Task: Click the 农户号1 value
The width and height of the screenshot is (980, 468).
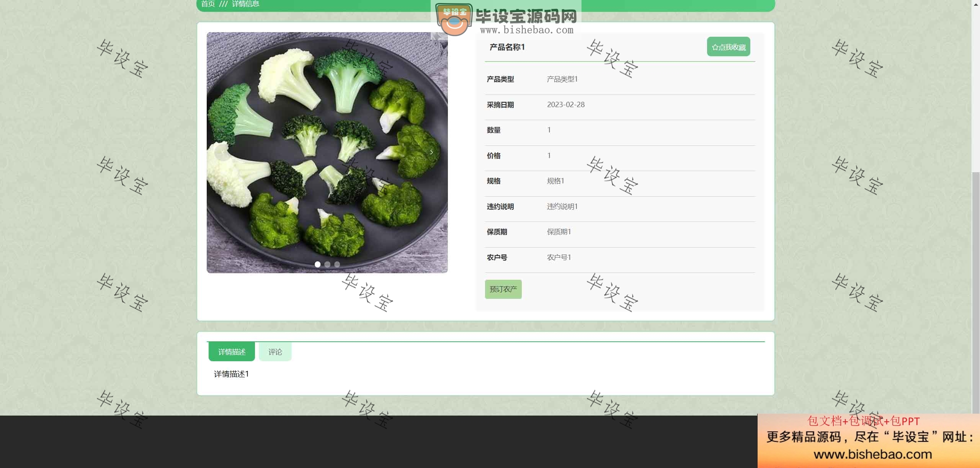Action: click(x=559, y=258)
